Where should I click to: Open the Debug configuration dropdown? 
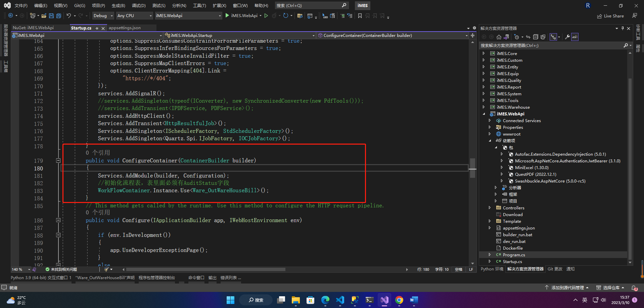pos(103,15)
